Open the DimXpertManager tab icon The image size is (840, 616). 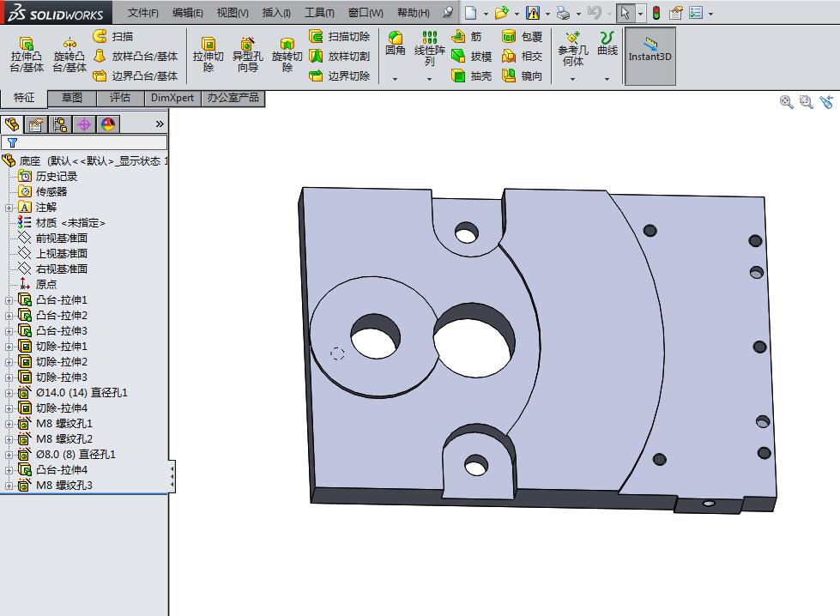point(84,124)
